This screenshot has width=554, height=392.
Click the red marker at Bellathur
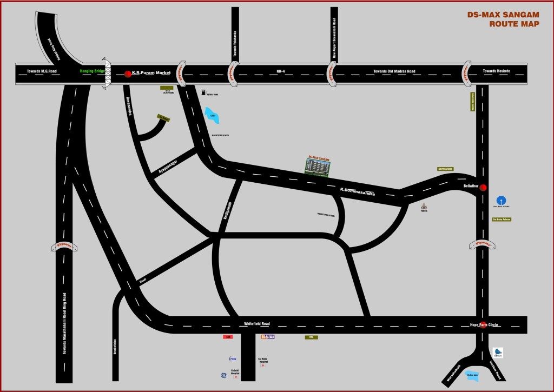483,188
